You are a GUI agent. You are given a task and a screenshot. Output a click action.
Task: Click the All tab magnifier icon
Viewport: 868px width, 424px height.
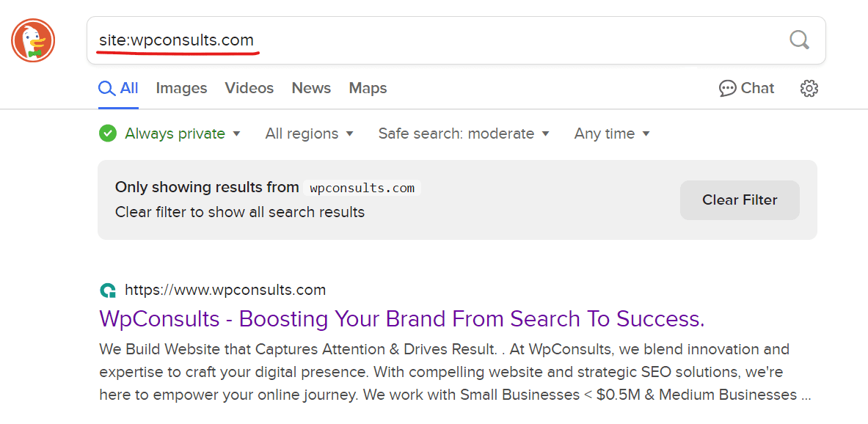click(106, 89)
